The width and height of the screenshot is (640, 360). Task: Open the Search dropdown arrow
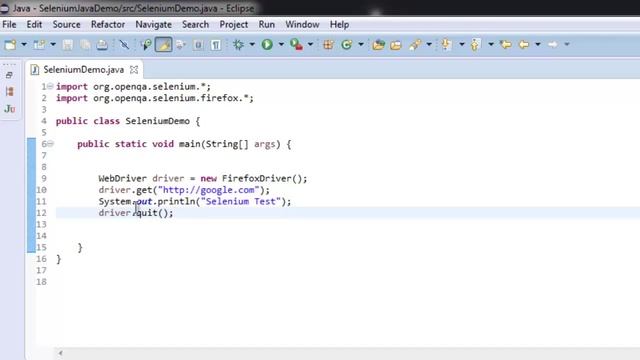click(429, 44)
